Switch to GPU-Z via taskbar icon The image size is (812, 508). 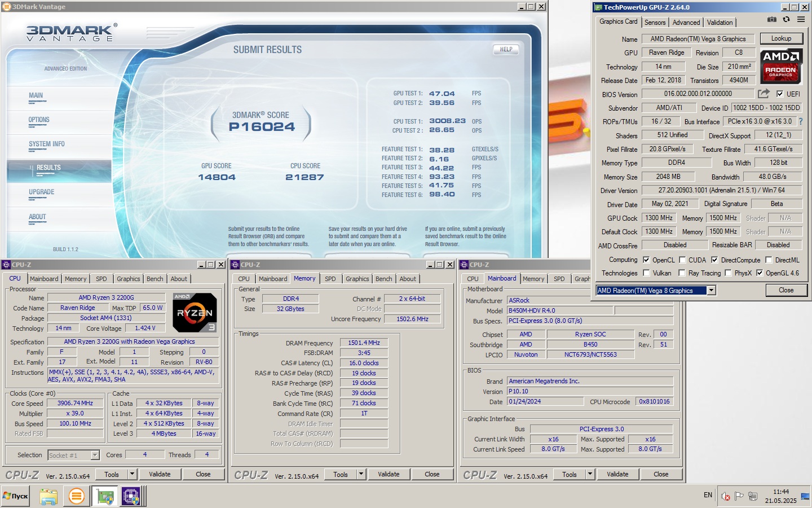(x=105, y=496)
